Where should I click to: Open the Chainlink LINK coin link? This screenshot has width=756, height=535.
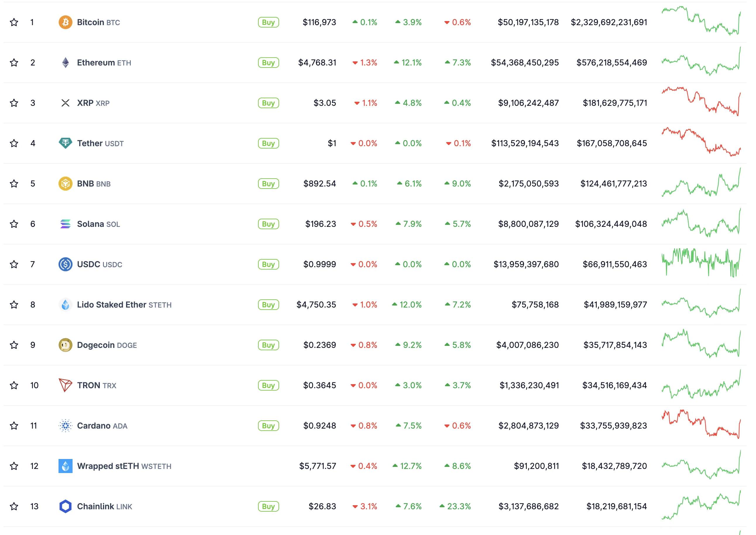(105, 507)
